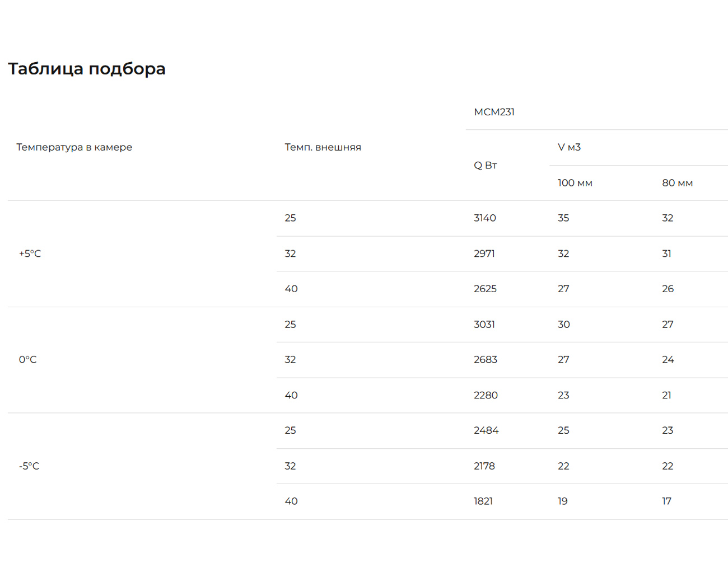This screenshot has width=728, height=582.
Task: Click the 1821 power value
Action: click(x=483, y=501)
